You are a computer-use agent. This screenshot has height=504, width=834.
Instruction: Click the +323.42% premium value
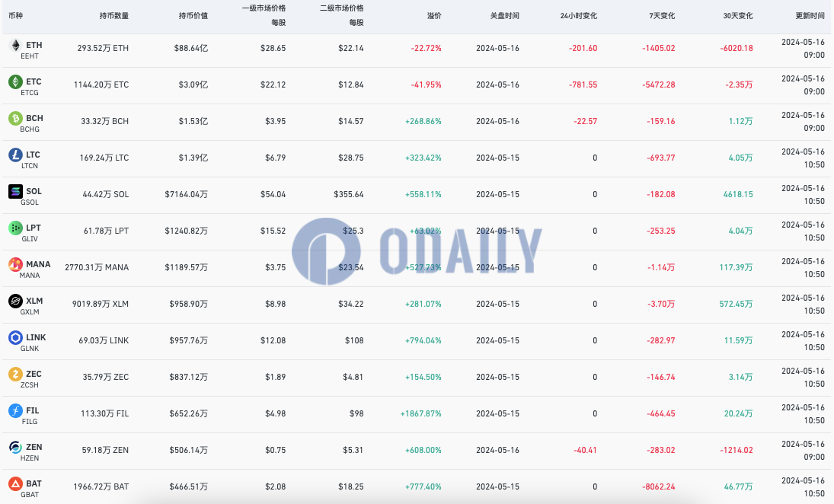[423, 158]
